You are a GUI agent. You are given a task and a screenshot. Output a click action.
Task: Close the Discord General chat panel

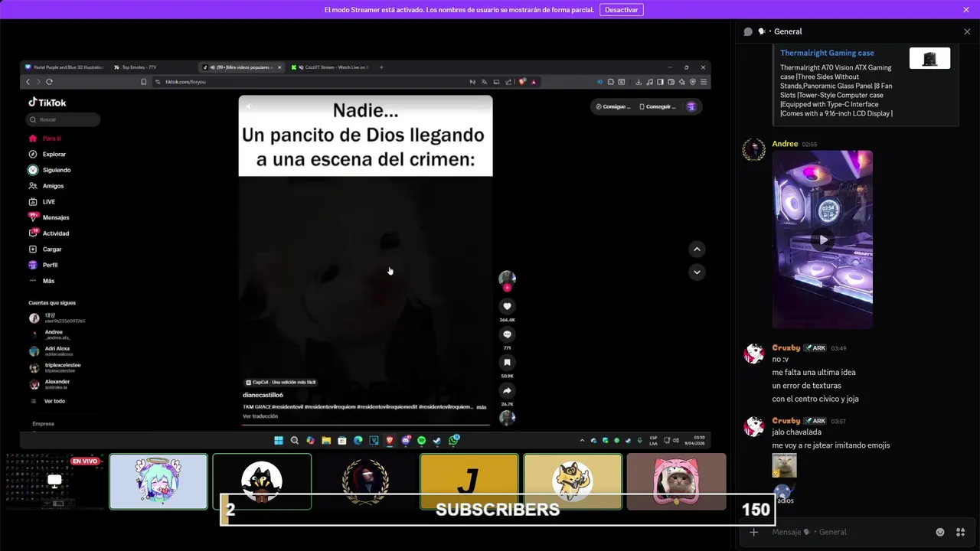coord(967,31)
